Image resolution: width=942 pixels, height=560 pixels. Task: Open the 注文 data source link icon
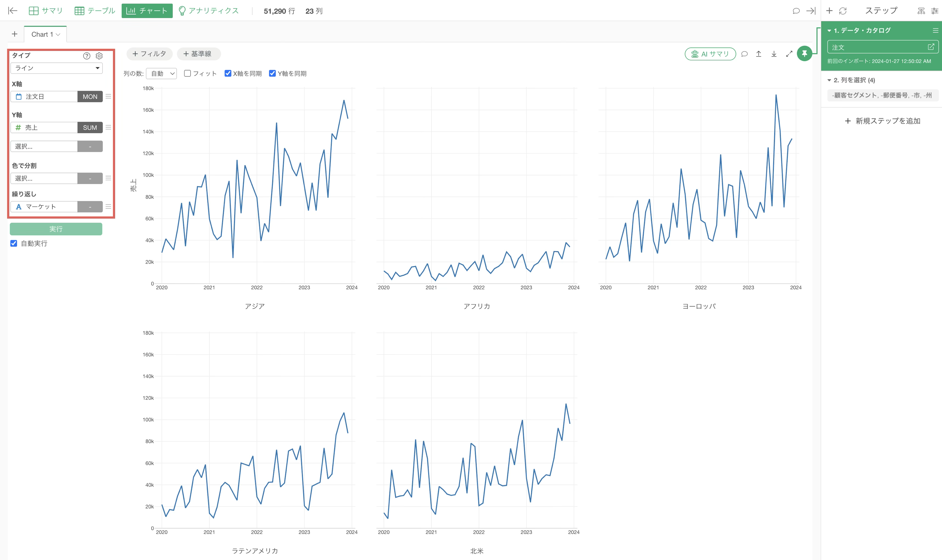[x=931, y=47]
